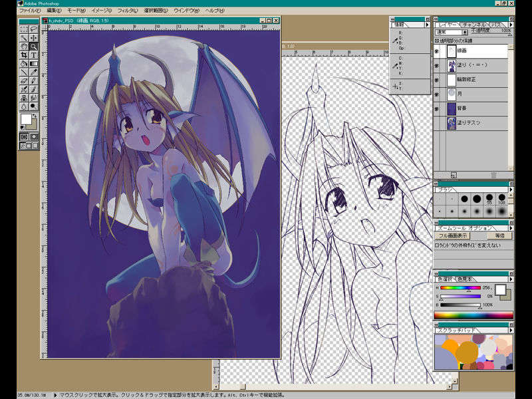Reset to default colors icon in toolbox

[x=23, y=128]
